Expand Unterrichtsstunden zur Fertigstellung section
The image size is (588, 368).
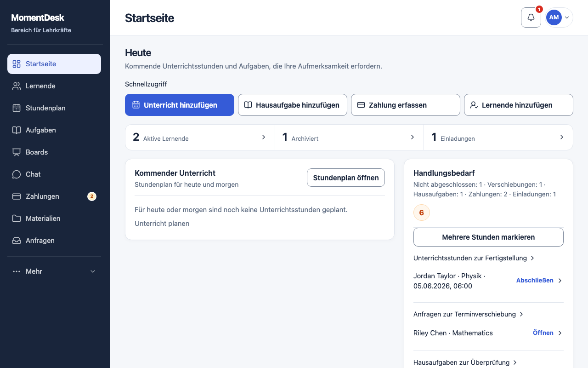474,258
